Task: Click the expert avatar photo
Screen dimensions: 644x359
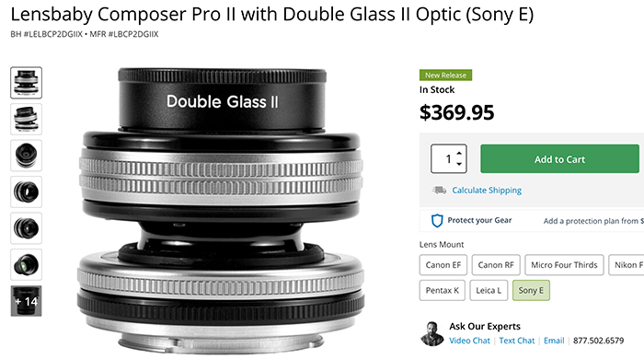Action: [432, 333]
